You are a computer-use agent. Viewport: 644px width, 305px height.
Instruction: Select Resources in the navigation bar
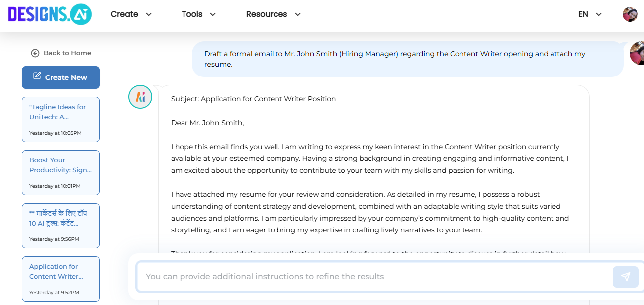267,14
